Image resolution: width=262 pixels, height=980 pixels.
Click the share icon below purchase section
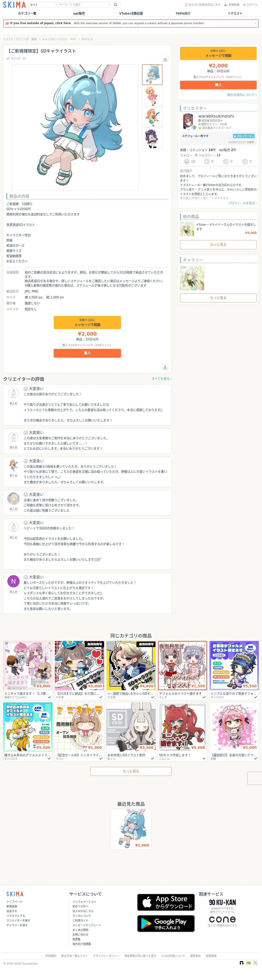(165, 367)
